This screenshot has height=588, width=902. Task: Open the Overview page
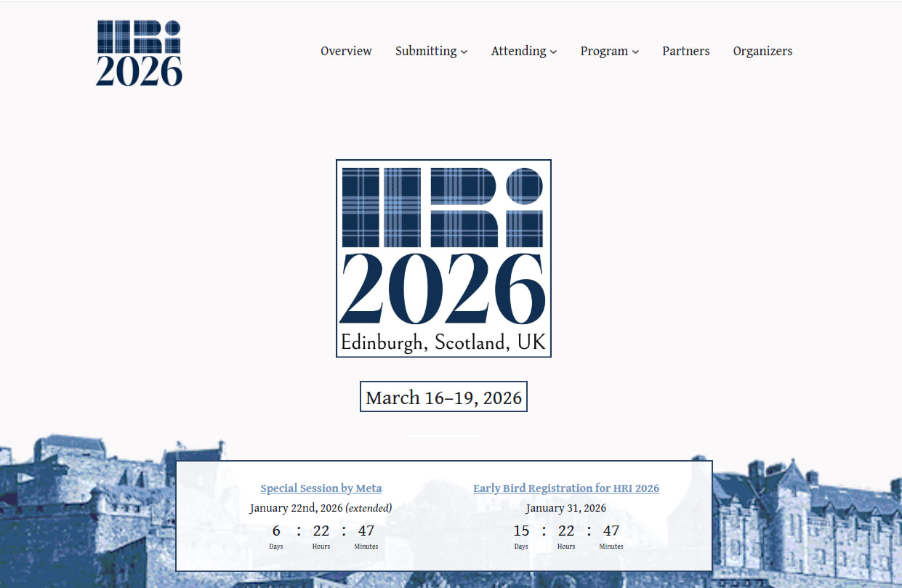click(x=346, y=51)
